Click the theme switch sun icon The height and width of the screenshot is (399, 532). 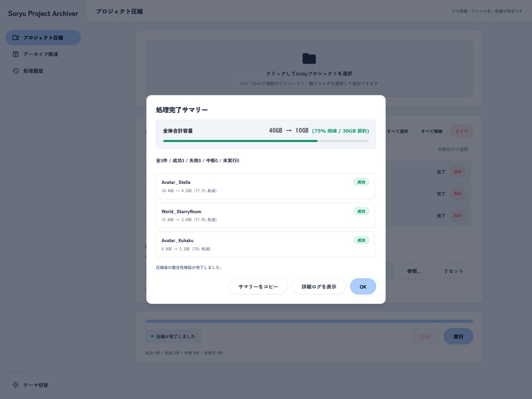tap(16, 385)
